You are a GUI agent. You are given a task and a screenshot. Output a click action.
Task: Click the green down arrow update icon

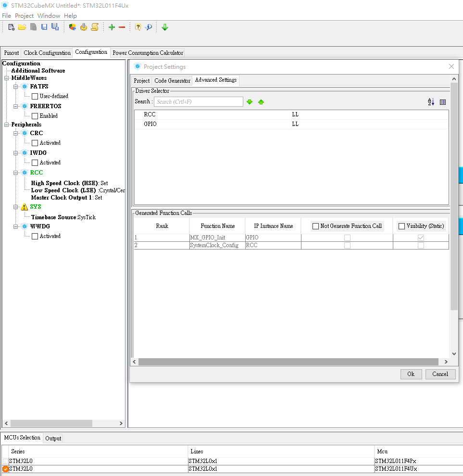point(165,27)
